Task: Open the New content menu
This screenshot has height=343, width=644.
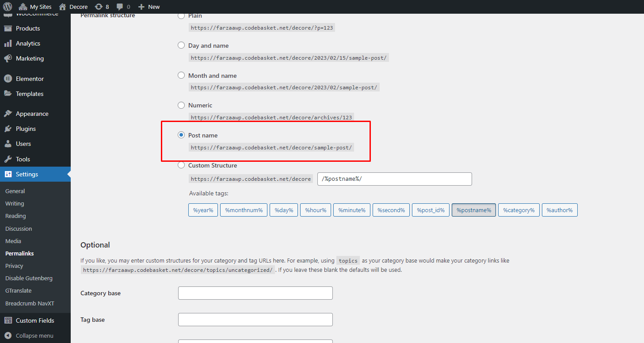Action: click(x=149, y=7)
